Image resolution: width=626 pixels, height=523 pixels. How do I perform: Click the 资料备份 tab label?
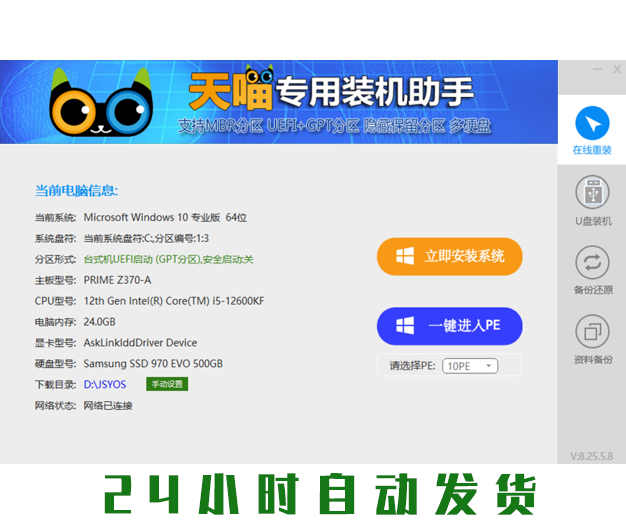click(593, 360)
